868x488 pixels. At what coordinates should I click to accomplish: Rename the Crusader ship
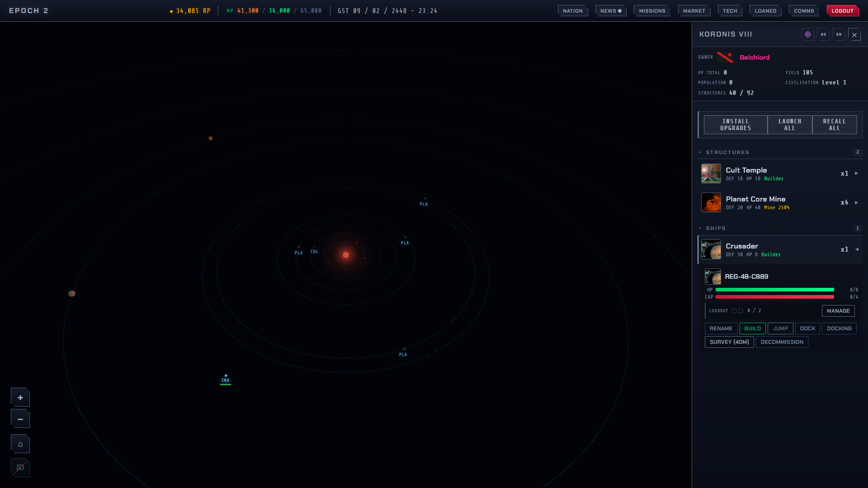point(721,328)
